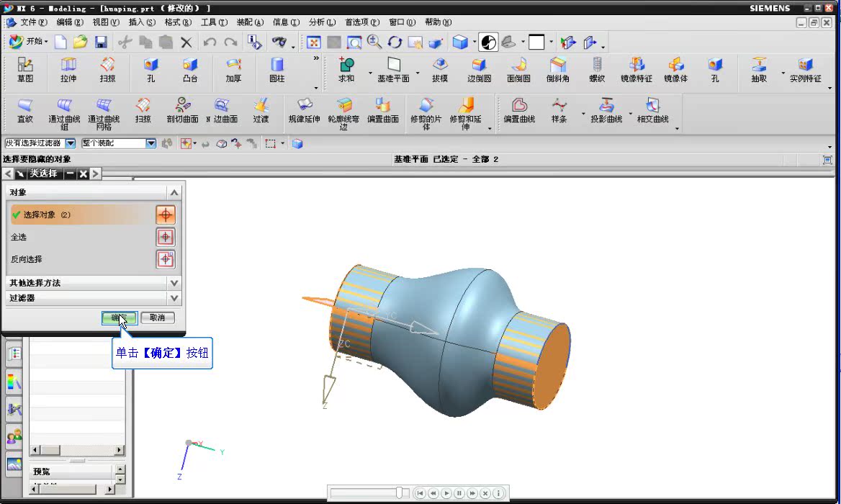The image size is (841, 504).
Task: Expand the feature toolbar overflow chevron
Action: coord(316,58)
